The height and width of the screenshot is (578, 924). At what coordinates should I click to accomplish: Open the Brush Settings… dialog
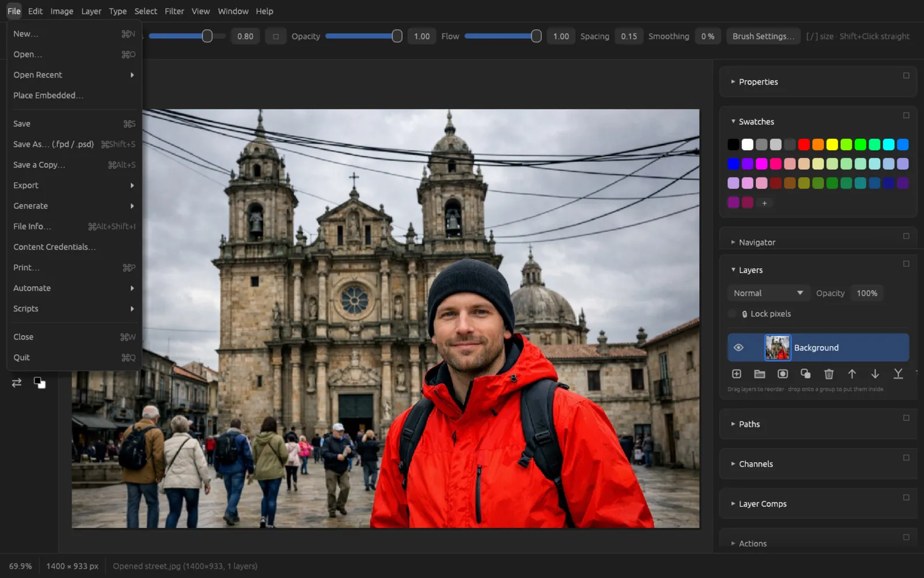[763, 36]
